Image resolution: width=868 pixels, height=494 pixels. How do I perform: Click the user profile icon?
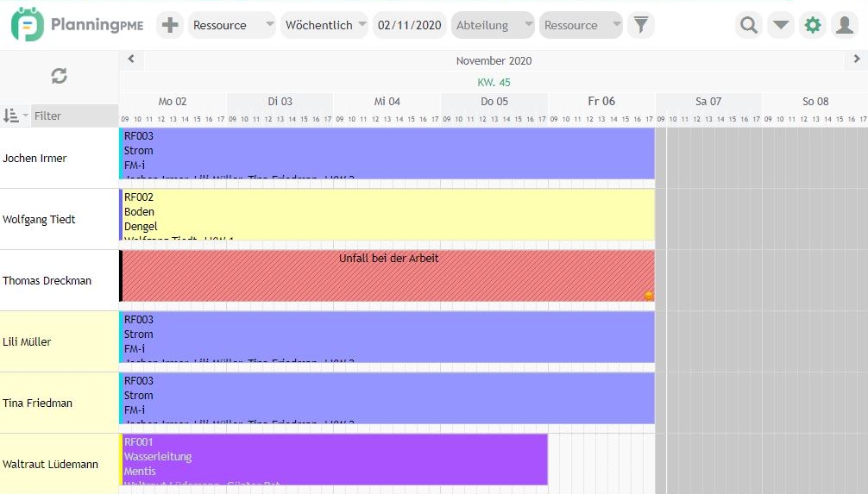click(x=844, y=25)
